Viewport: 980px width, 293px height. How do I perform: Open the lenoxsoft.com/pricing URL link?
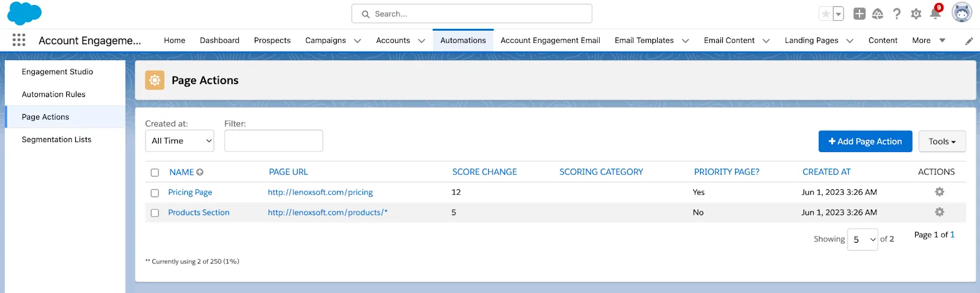click(x=320, y=192)
